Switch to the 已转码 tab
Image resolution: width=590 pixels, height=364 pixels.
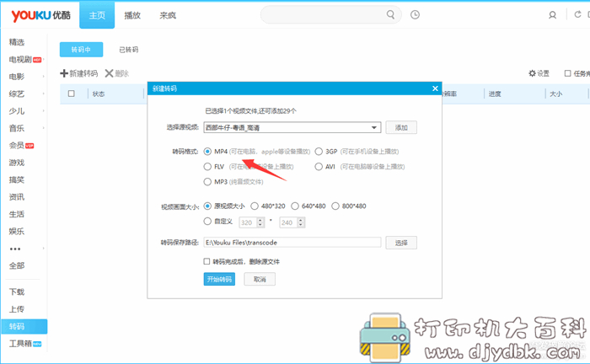(x=129, y=50)
